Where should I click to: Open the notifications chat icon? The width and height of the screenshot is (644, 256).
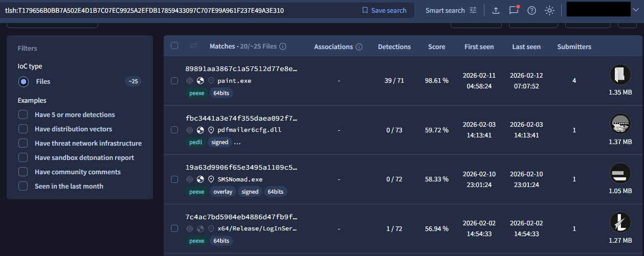(x=514, y=10)
